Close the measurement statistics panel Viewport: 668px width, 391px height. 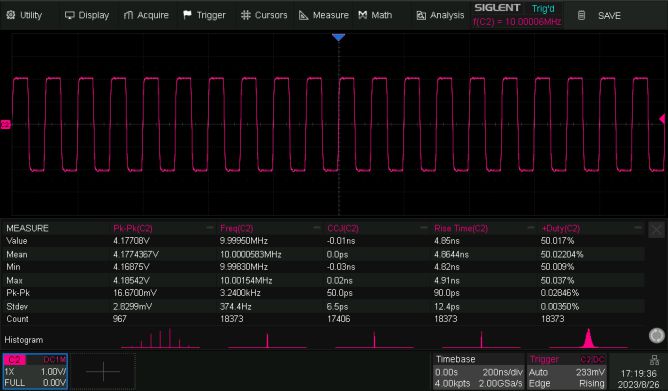[656, 230]
